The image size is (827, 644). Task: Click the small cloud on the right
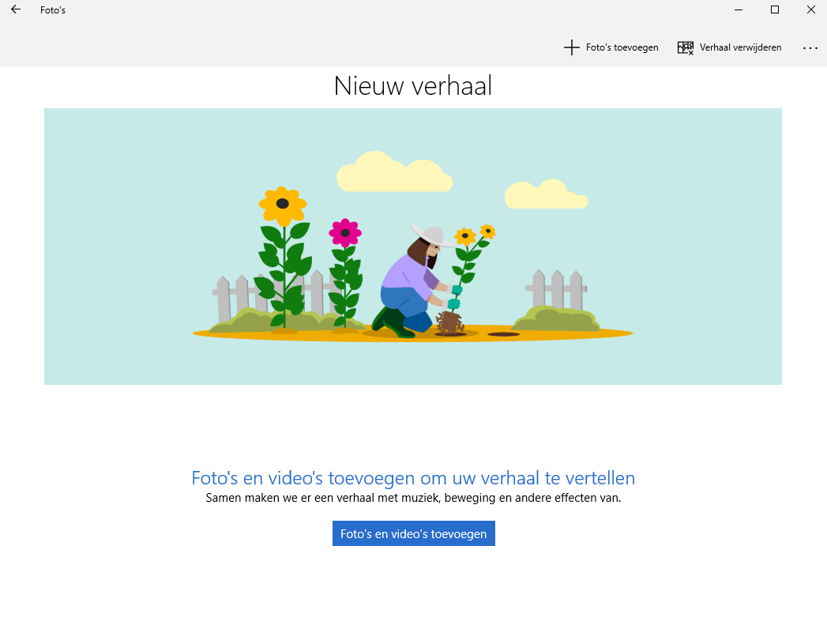pyautogui.click(x=545, y=195)
